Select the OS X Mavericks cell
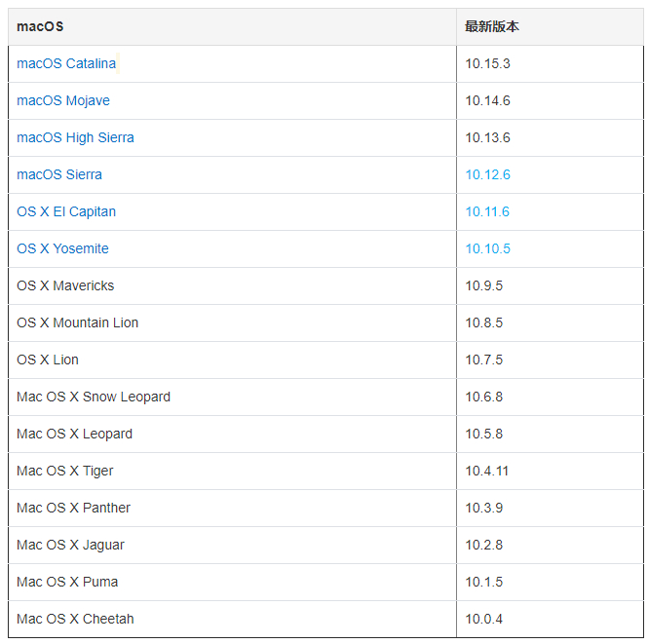Viewport: 648px width, 644px height. pos(232,285)
